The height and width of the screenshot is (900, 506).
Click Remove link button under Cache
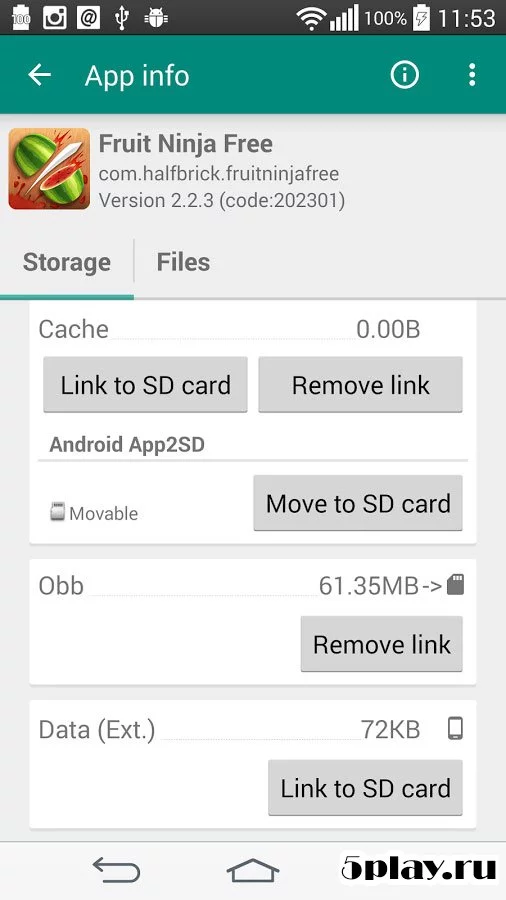[360, 385]
